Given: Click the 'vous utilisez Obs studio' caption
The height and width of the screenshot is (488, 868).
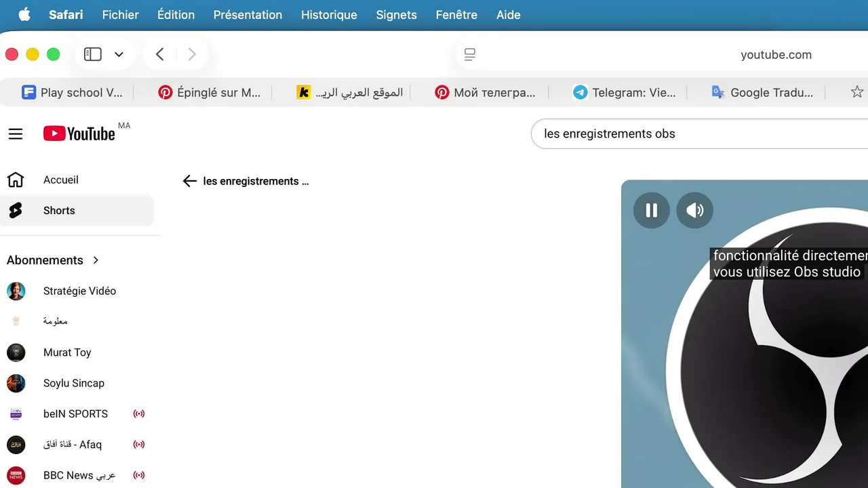Looking at the screenshot, I should 787,272.
